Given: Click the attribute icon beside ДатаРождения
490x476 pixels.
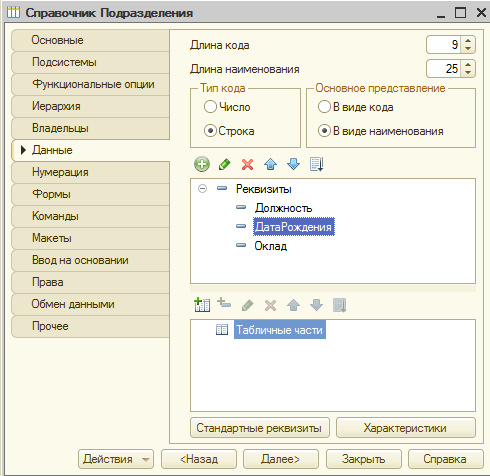Looking at the screenshot, I should click(x=241, y=226).
